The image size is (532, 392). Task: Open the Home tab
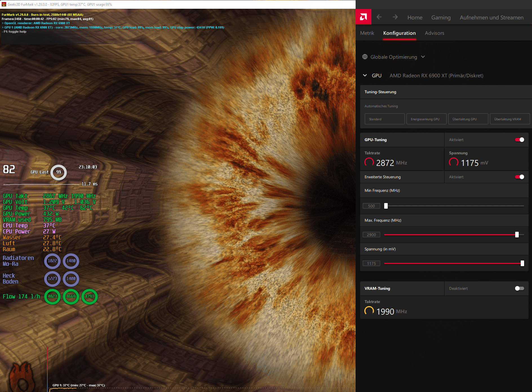click(x=415, y=17)
